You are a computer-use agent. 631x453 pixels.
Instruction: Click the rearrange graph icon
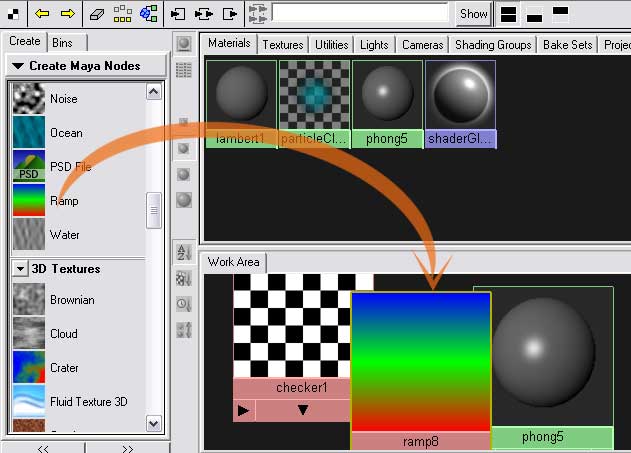123,14
